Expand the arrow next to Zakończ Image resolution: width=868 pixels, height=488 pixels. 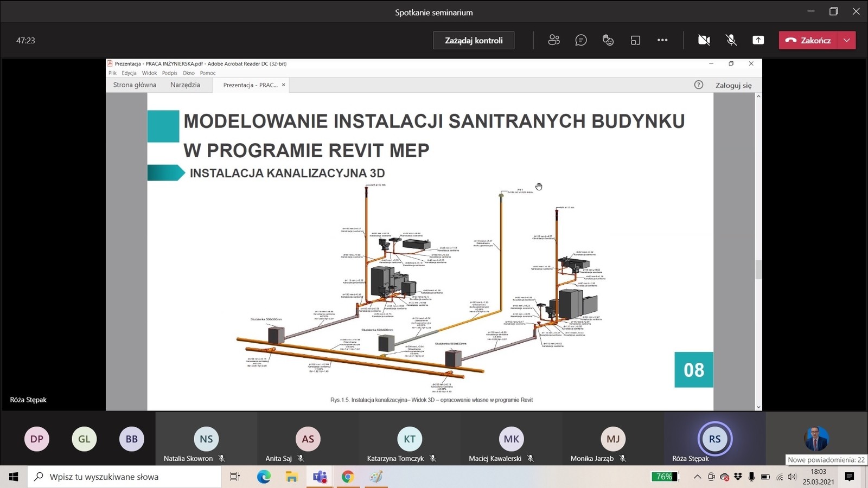click(847, 40)
